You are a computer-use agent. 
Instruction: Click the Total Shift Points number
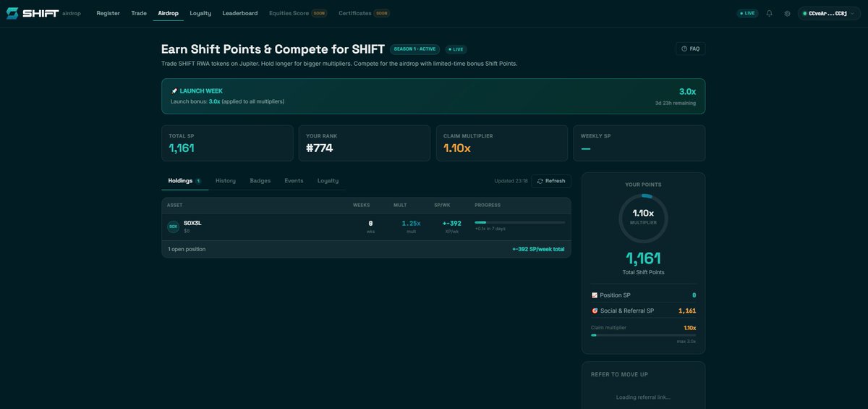click(x=643, y=258)
